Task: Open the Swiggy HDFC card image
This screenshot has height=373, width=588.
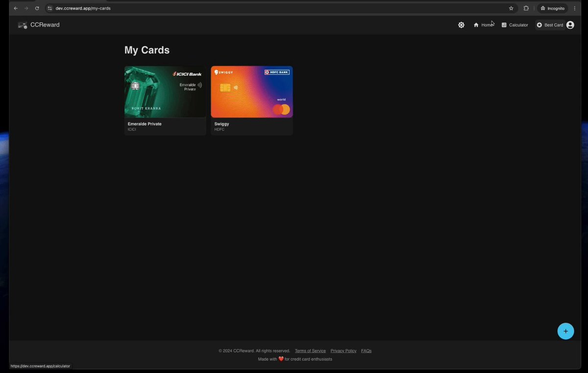Action: click(x=252, y=92)
